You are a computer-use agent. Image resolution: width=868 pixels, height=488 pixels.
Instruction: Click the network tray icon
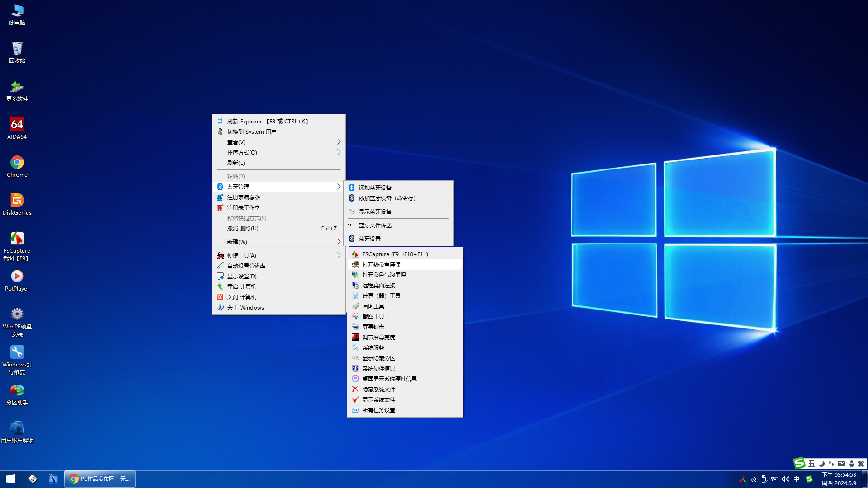pyautogui.click(x=754, y=479)
